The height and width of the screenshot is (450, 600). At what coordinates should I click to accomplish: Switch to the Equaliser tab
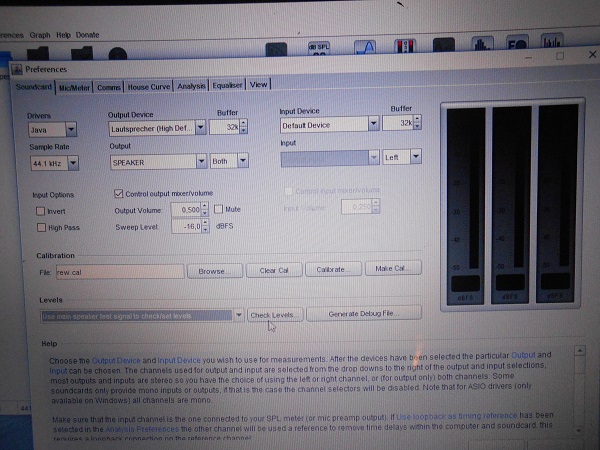[227, 85]
